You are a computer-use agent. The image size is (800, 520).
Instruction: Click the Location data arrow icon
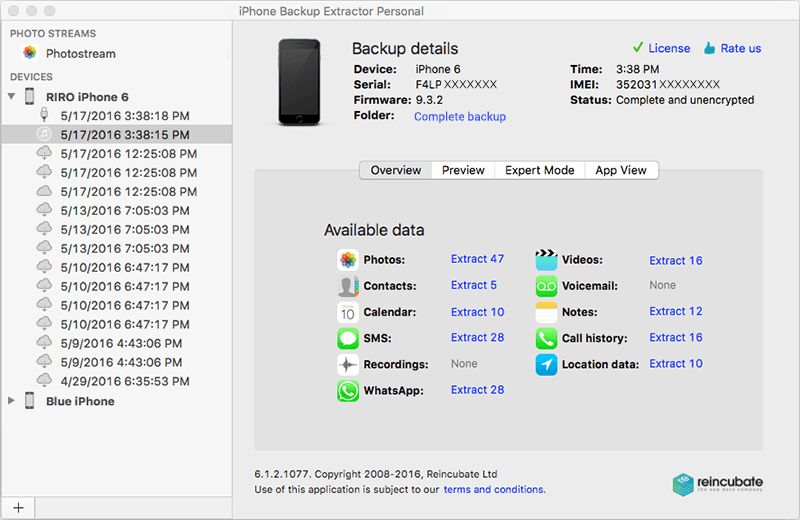(x=546, y=364)
